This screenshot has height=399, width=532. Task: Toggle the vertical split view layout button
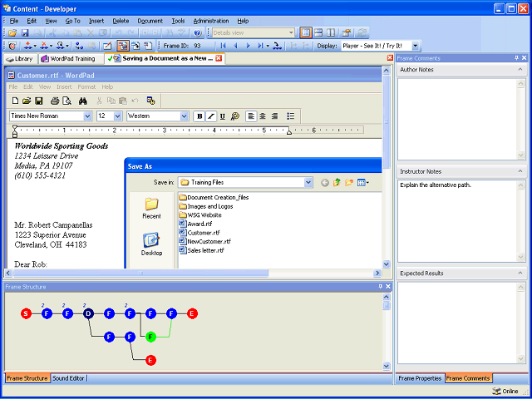tap(331, 33)
